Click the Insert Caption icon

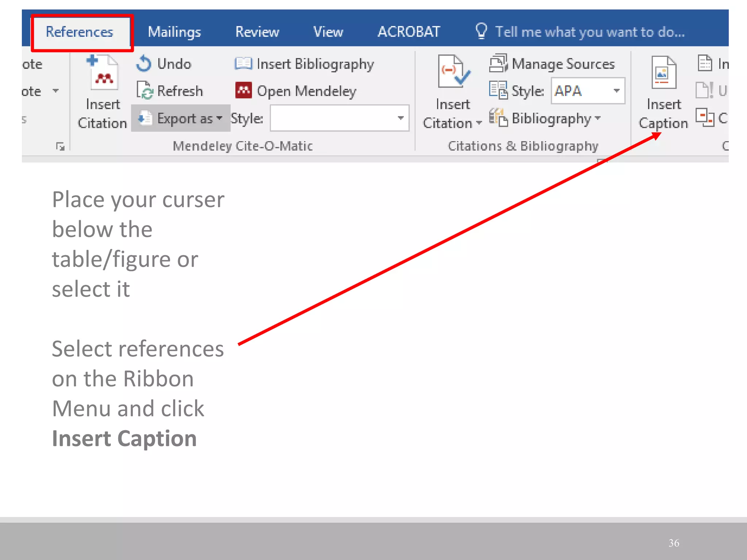pos(664,72)
